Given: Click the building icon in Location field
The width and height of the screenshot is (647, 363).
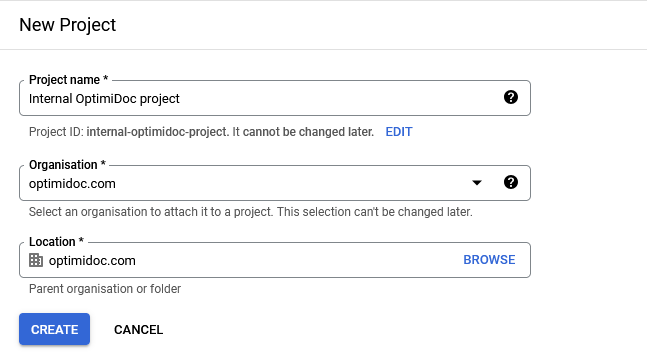Looking at the screenshot, I should (x=36, y=260).
